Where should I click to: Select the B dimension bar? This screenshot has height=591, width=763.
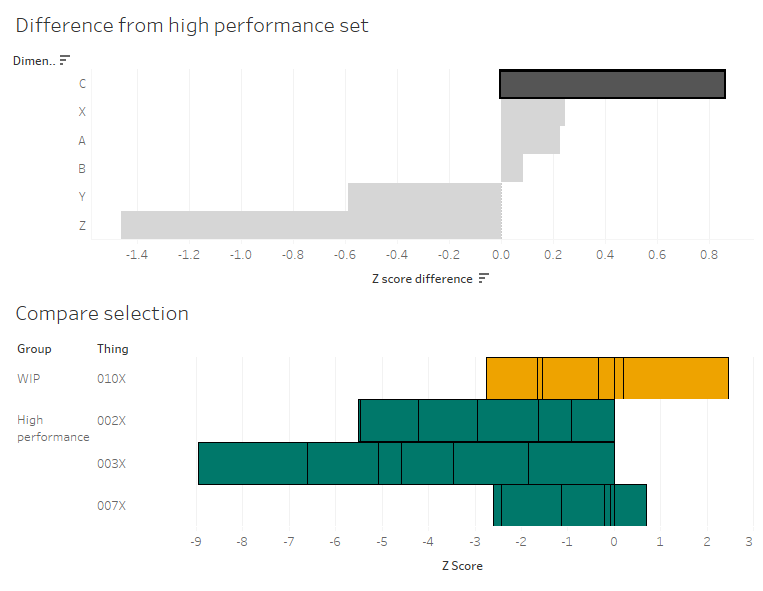point(512,168)
